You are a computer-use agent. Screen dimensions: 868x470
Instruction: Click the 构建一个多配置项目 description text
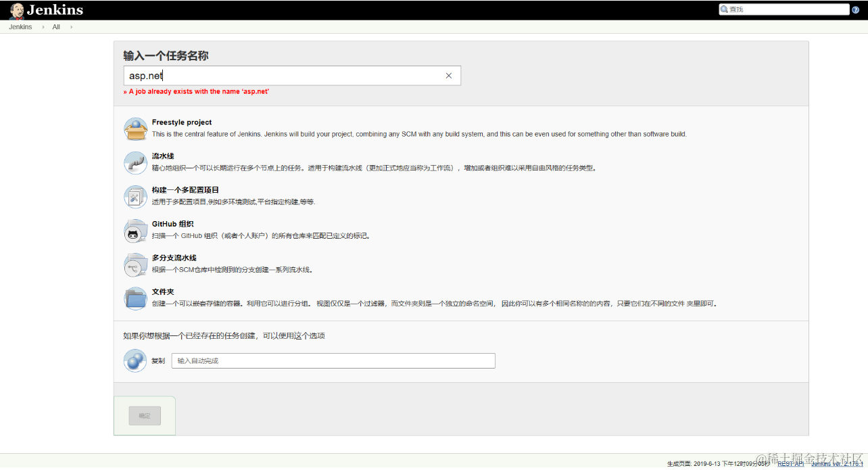point(233,202)
